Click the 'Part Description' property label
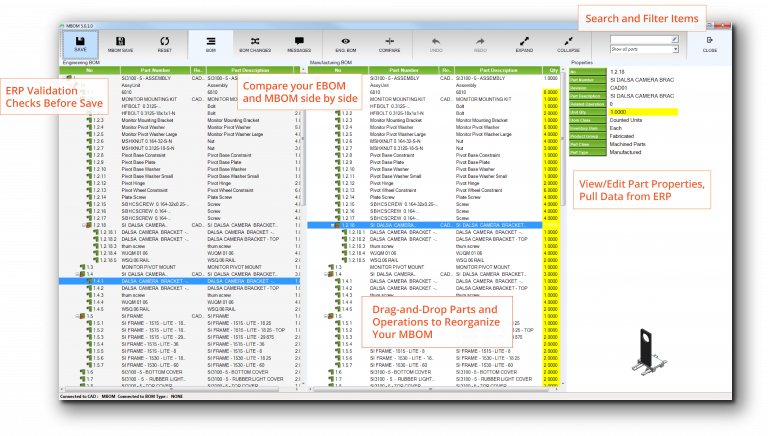The height and width of the screenshot is (436, 768). click(587, 96)
